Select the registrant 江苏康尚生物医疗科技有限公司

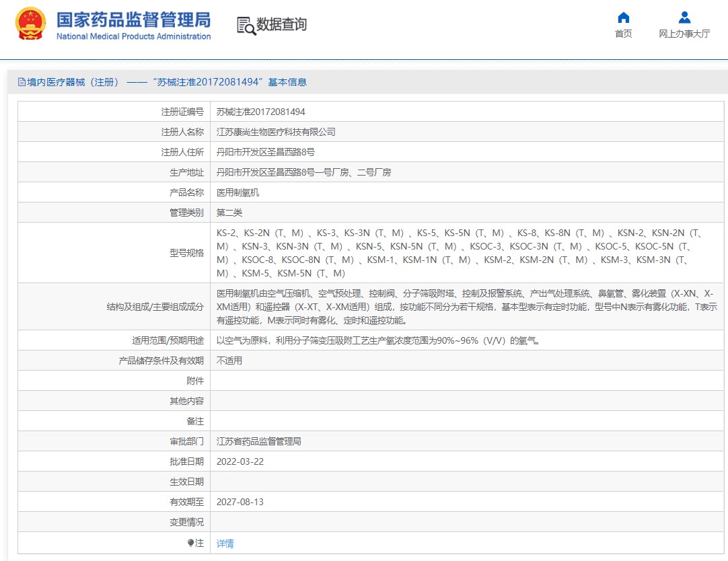(276, 132)
